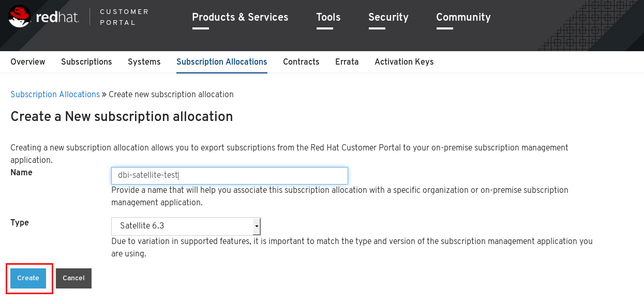Image resolution: width=644 pixels, height=304 pixels.
Task: Click the 'Create a New subscription allocation' heading
Action: point(122,117)
